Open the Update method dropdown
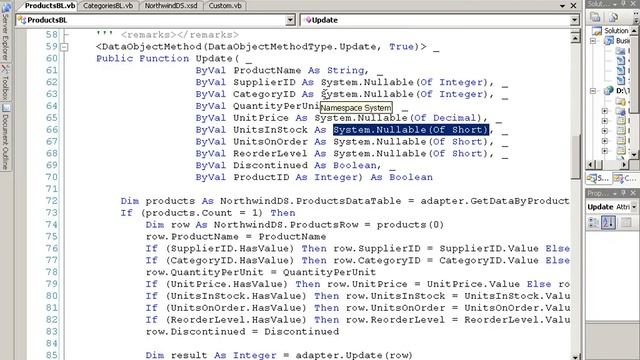The height and width of the screenshot is (360, 640). coord(574,20)
